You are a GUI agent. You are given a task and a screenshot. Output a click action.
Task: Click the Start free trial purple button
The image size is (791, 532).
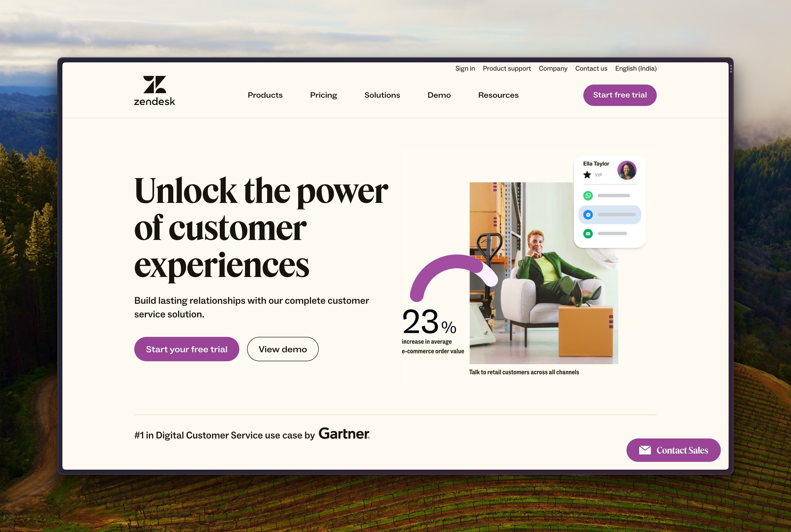tap(620, 95)
